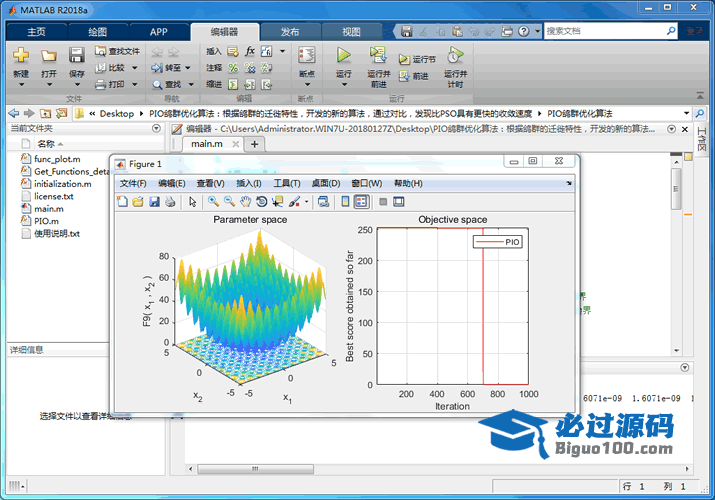Image resolution: width=715 pixels, height=500 pixels.
Task: Open the address bar path dropdown arrow
Action: tap(686, 113)
